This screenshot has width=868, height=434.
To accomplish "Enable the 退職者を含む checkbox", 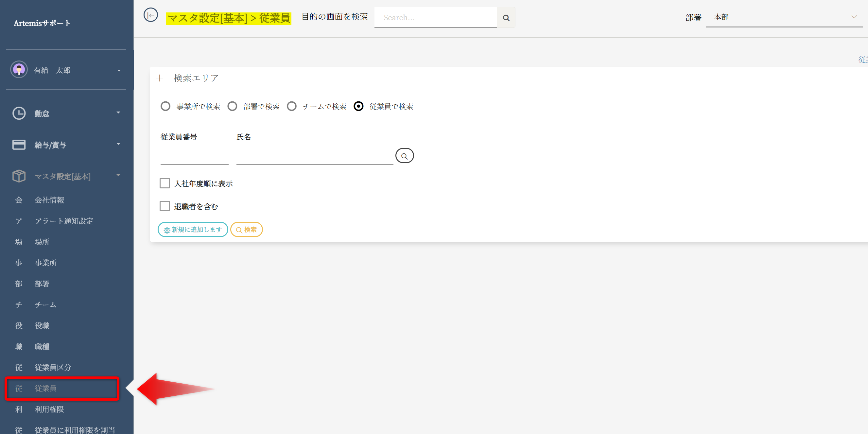I will tap(165, 206).
